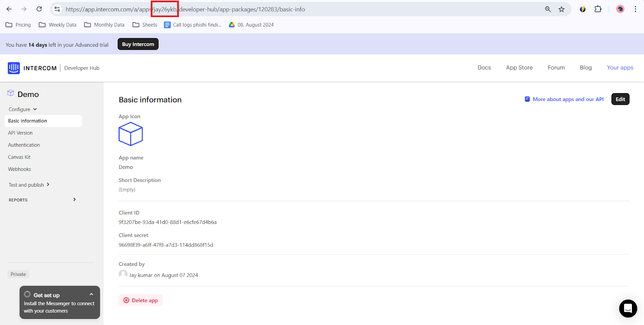Viewport: 644px width, 325px height.
Task: Click the browser forward arrow
Action: coord(24,9)
